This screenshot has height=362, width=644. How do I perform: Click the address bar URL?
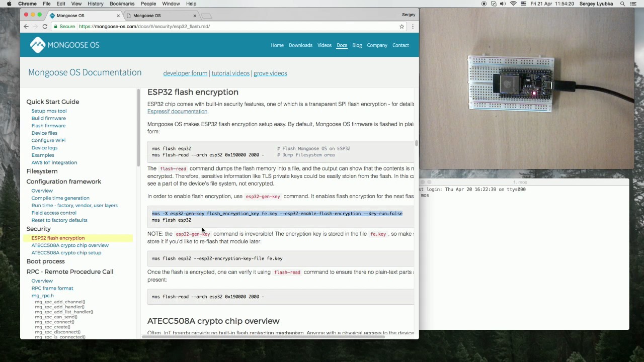click(x=144, y=27)
